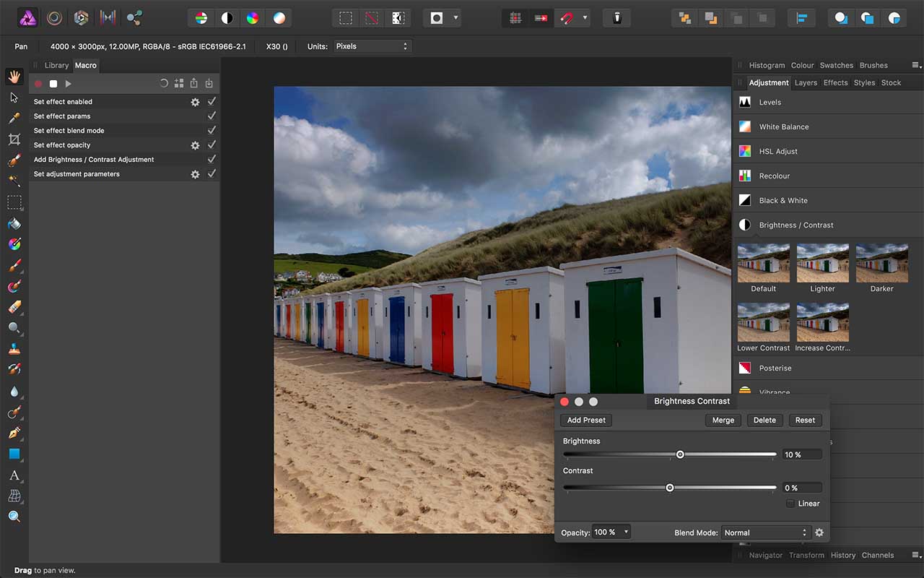The width and height of the screenshot is (924, 578).
Task: Open the Quick Mask options arrow
Action: (456, 18)
